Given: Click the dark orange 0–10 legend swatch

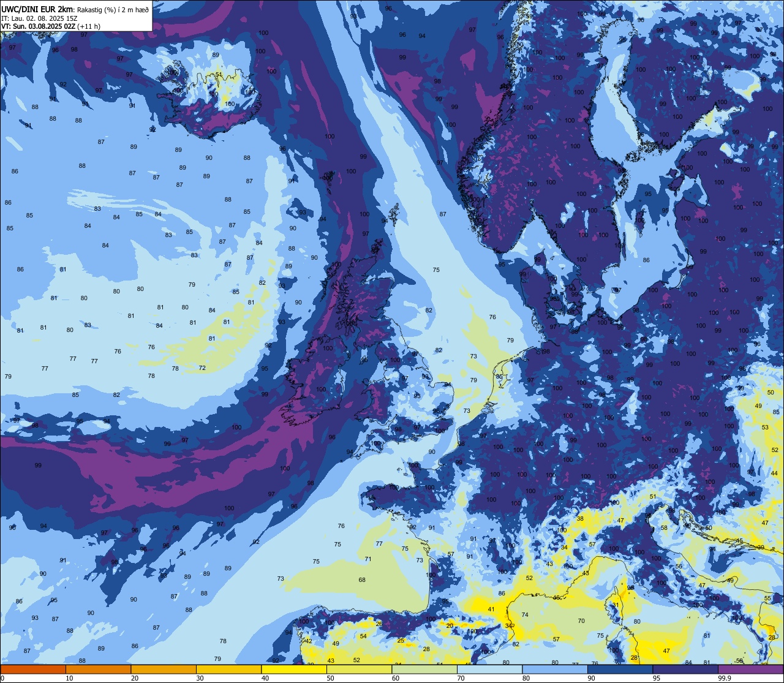Looking at the screenshot, I should (33, 669).
